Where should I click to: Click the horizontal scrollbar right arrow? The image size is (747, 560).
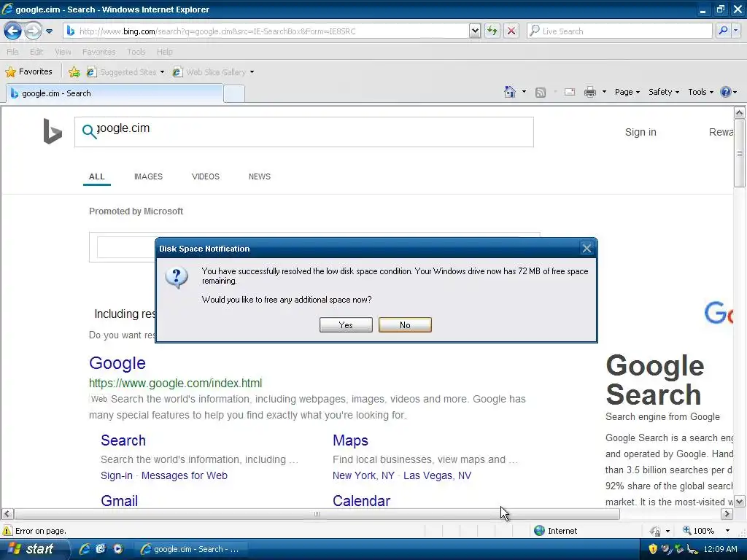click(727, 514)
